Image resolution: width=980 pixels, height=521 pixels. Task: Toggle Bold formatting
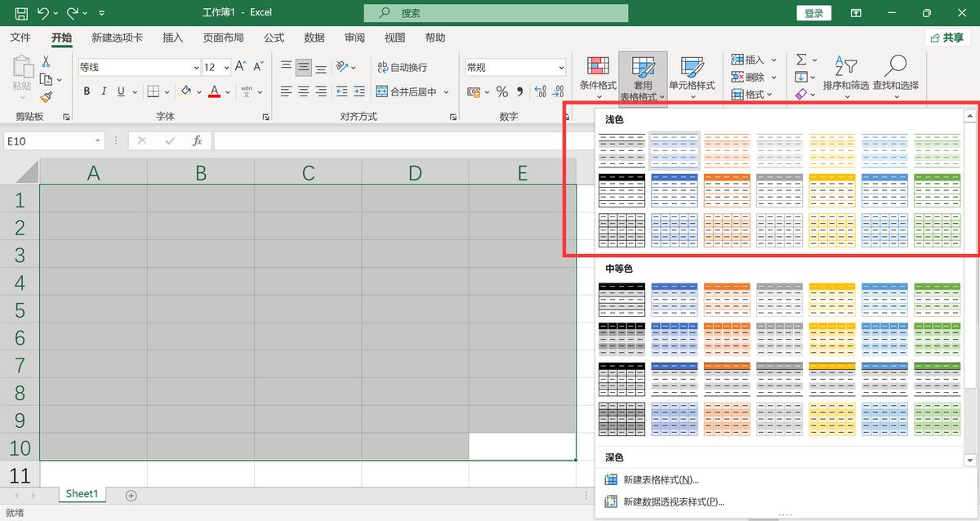pyautogui.click(x=86, y=91)
